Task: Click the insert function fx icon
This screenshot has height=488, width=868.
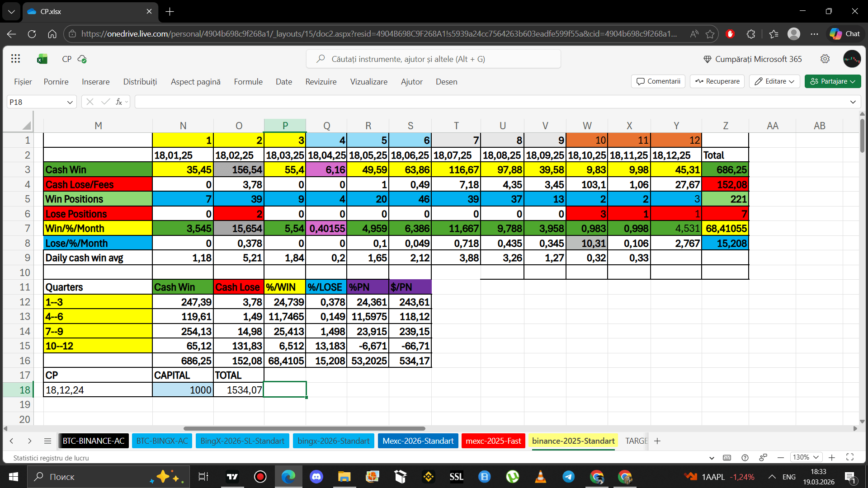Action: (119, 102)
